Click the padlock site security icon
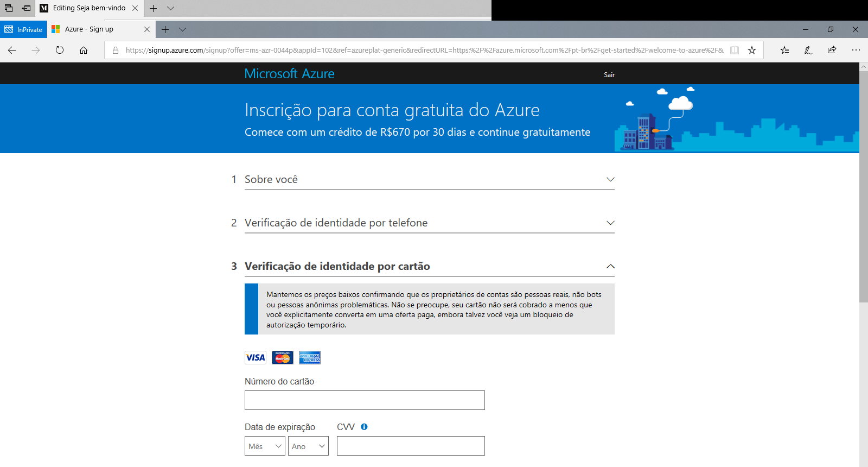 pyautogui.click(x=116, y=50)
